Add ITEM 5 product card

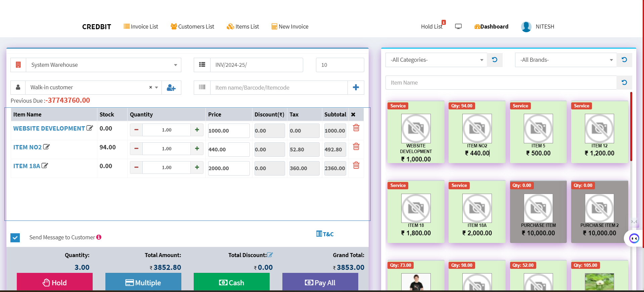538,132
